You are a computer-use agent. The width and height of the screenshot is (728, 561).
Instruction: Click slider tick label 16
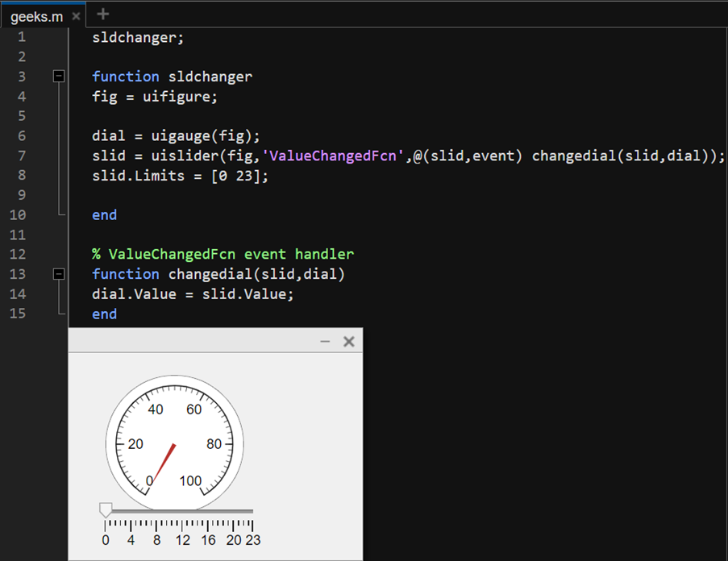coord(208,540)
